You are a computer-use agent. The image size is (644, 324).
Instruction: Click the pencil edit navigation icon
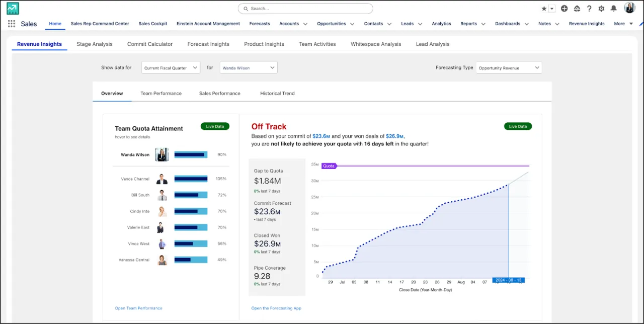click(641, 24)
